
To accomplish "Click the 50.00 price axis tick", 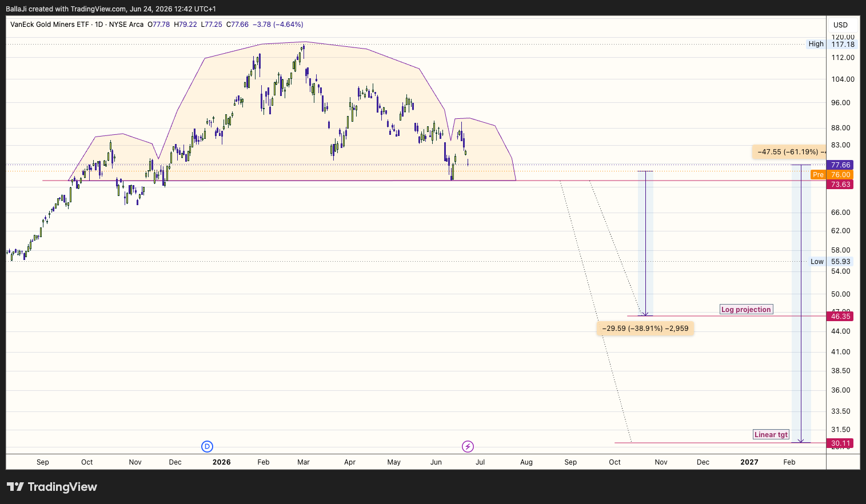I will (x=841, y=294).
